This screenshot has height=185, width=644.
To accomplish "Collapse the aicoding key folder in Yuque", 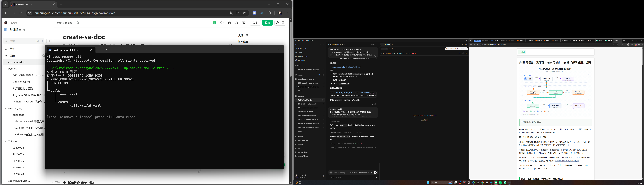I will pyautogui.click(x=5, y=108).
